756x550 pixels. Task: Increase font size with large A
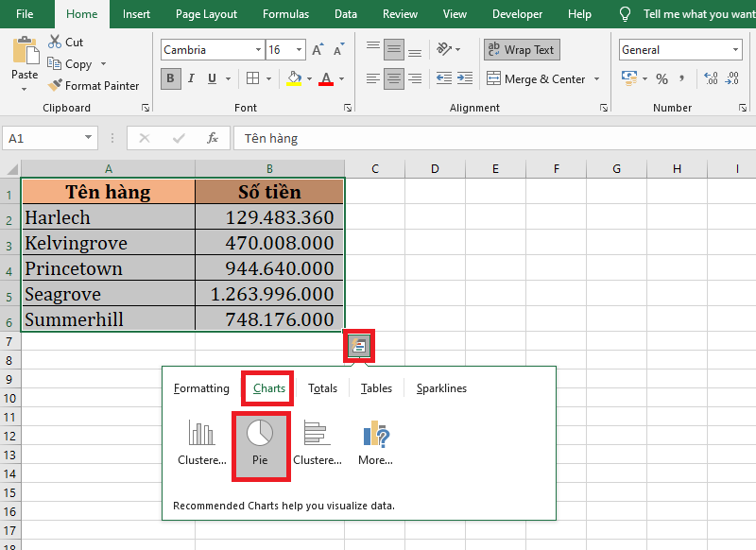click(318, 50)
